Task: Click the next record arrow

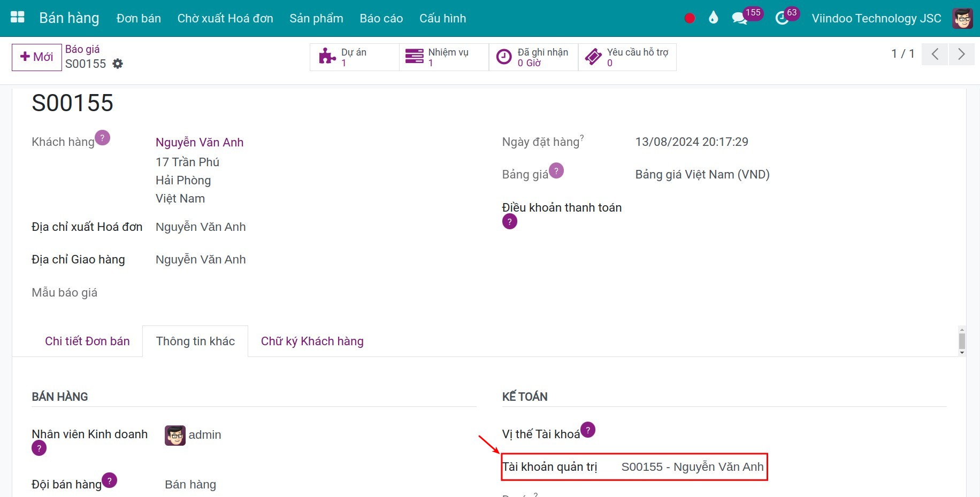Action: coord(961,54)
